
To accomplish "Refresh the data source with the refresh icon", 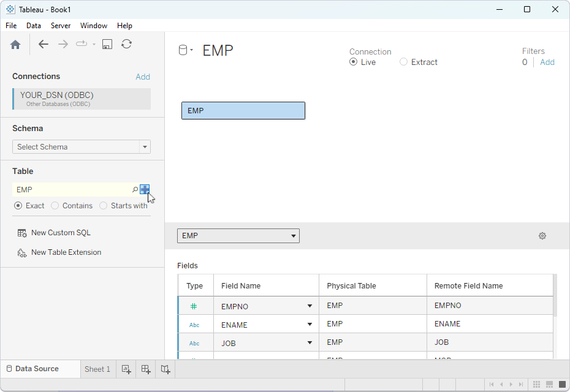I will coord(126,44).
